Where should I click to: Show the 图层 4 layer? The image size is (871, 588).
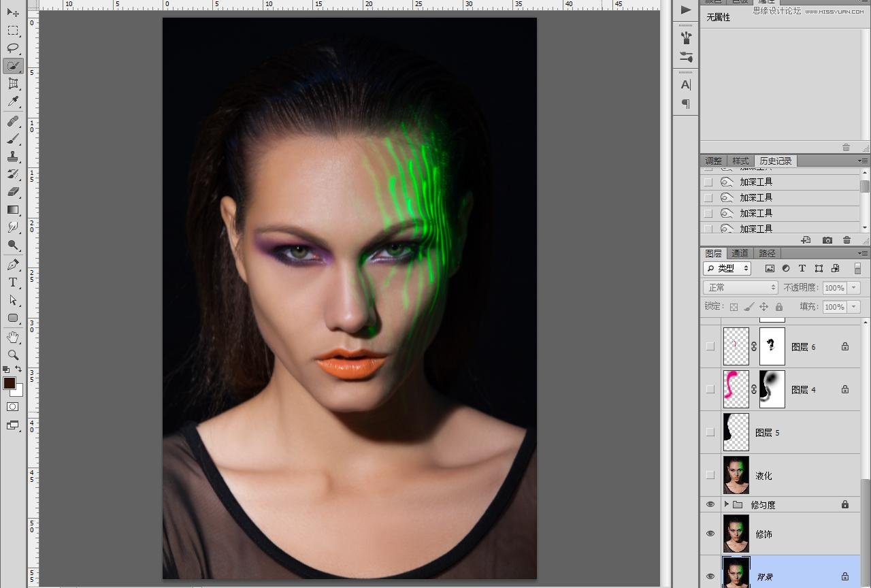pos(710,389)
